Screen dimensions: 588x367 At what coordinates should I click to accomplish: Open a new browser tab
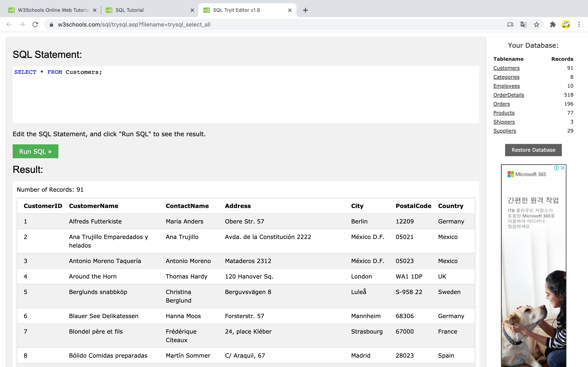pos(305,10)
